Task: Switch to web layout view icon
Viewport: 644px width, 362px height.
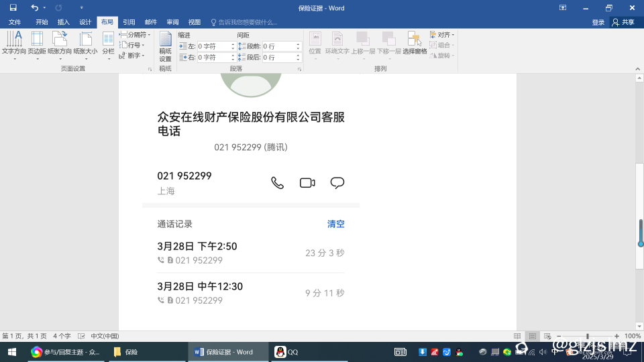Action: (547, 336)
